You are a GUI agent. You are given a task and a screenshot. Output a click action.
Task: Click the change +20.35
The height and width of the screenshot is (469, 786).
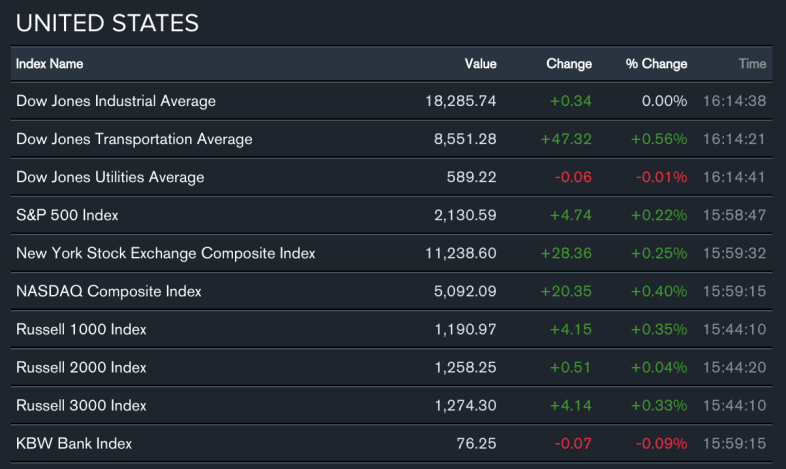click(x=566, y=292)
